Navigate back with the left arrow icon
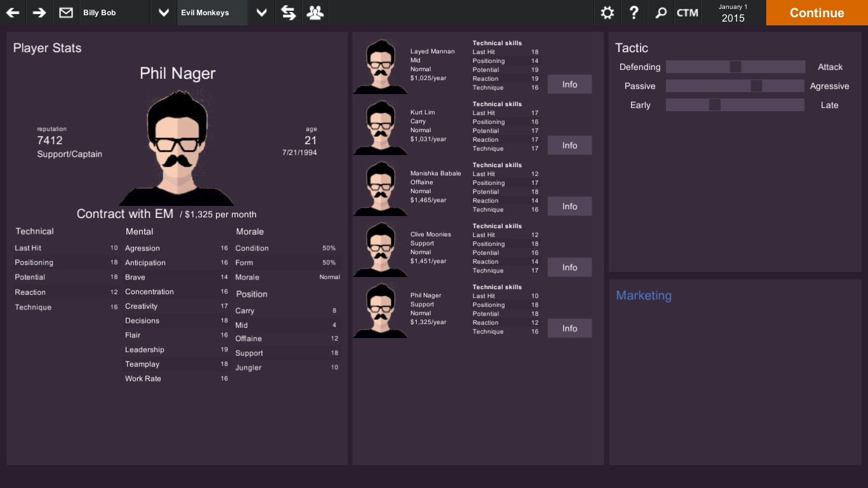 (12, 13)
